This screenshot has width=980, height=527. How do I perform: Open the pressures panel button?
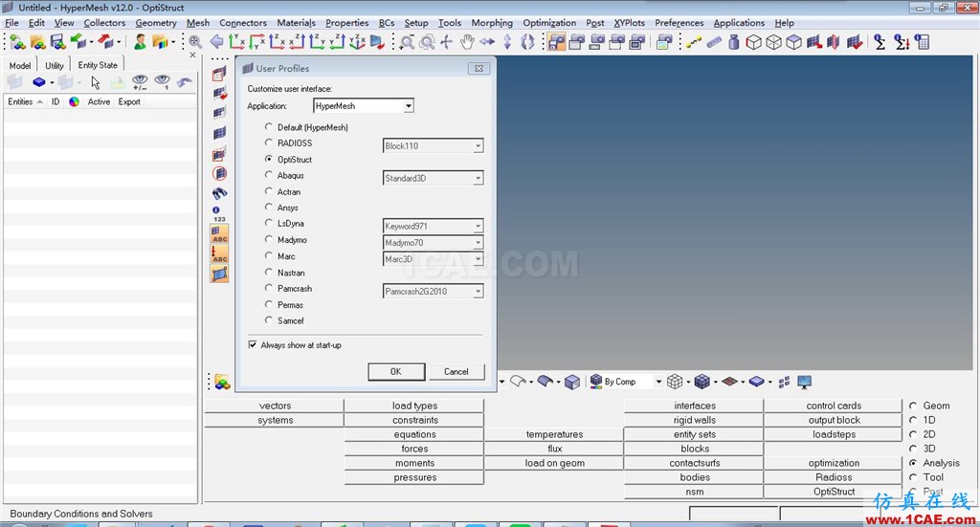(x=414, y=477)
